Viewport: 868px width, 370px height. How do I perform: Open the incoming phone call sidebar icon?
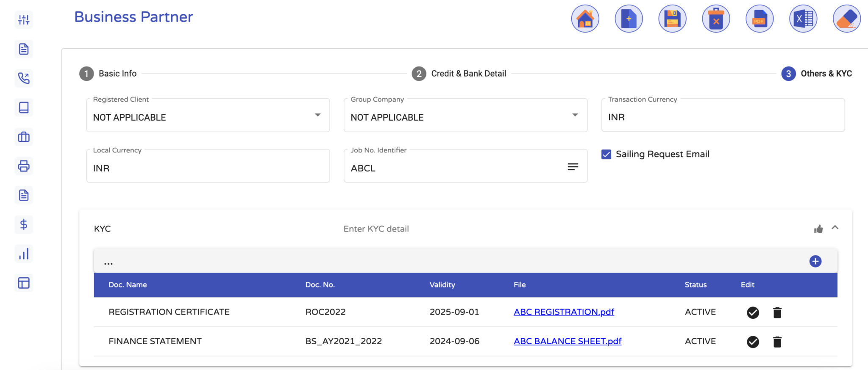point(24,78)
